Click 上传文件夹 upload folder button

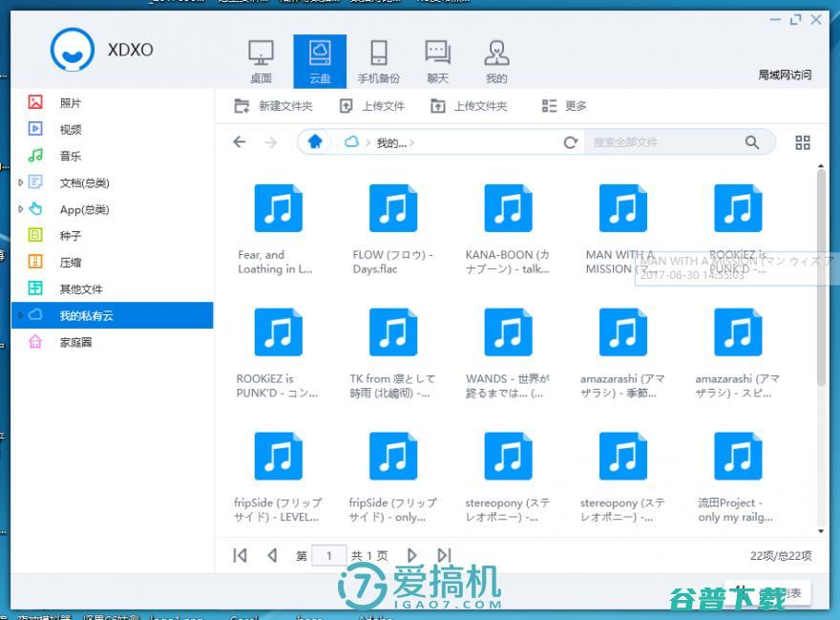click(x=470, y=106)
